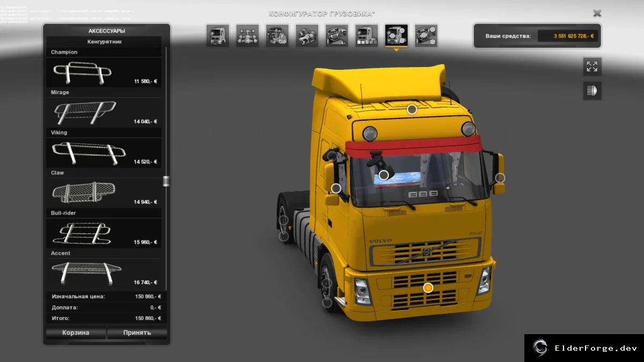Open the interior dashboard tab
This screenshot has height=362, width=644.
click(x=337, y=35)
